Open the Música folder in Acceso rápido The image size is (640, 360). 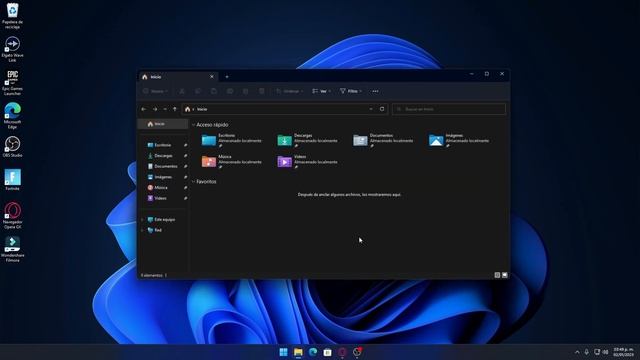232,162
